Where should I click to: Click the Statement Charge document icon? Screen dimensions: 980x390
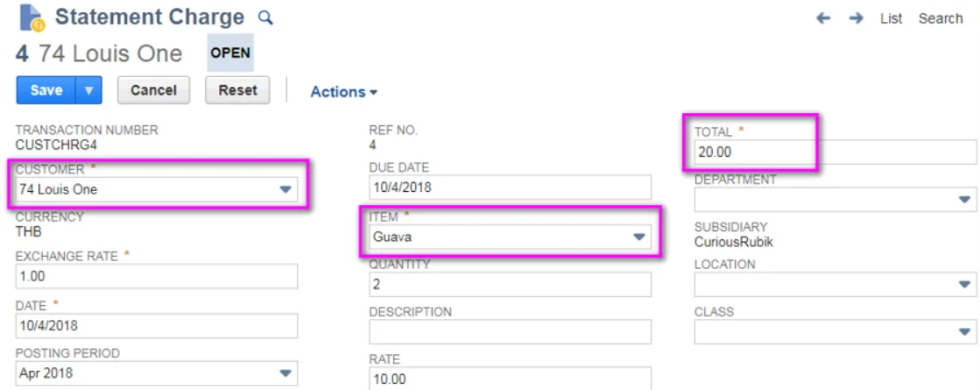[32, 18]
